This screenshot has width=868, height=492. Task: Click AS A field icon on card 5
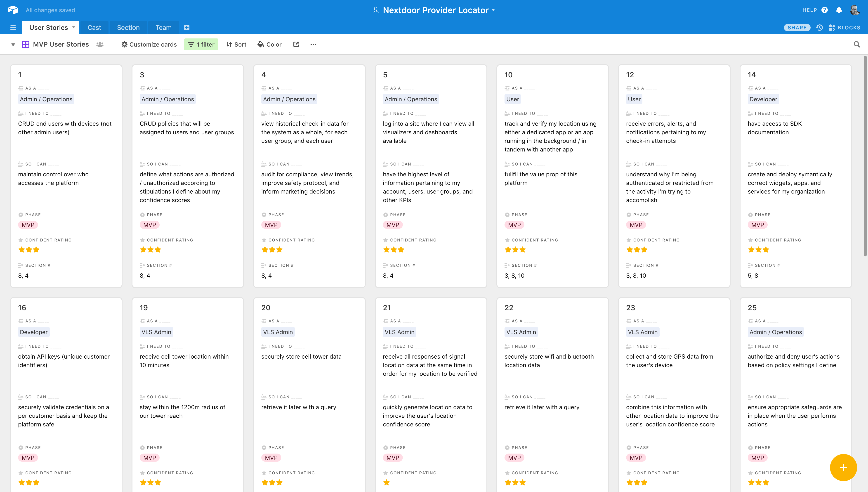pyautogui.click(x=385, y=88)
